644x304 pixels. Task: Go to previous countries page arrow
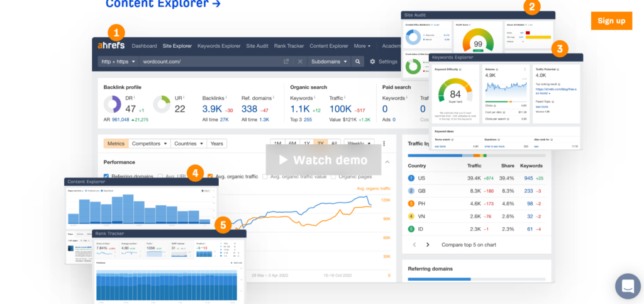[414, 244]
